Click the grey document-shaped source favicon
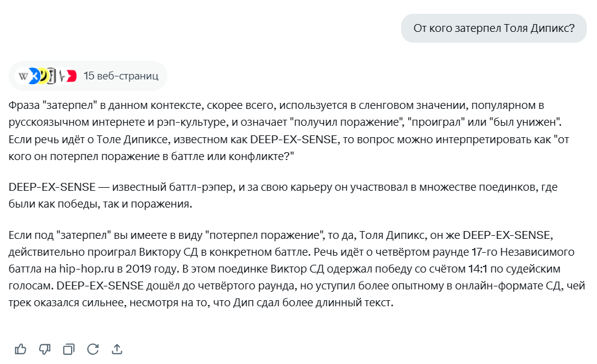This screenshot has width=597, height=364. [53, 76]
